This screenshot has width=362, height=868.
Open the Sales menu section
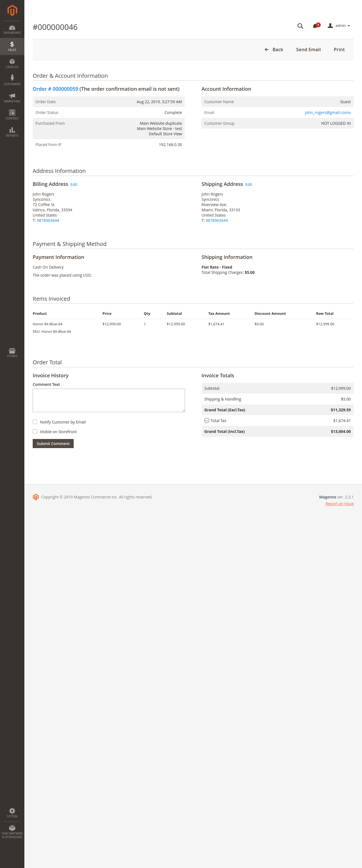(12, 46)
